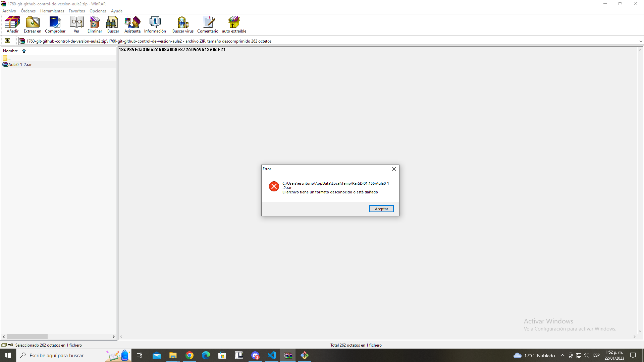The image size is (644, 362).
Task: Sort files by Nombre column header
Action: coord(10,51)
